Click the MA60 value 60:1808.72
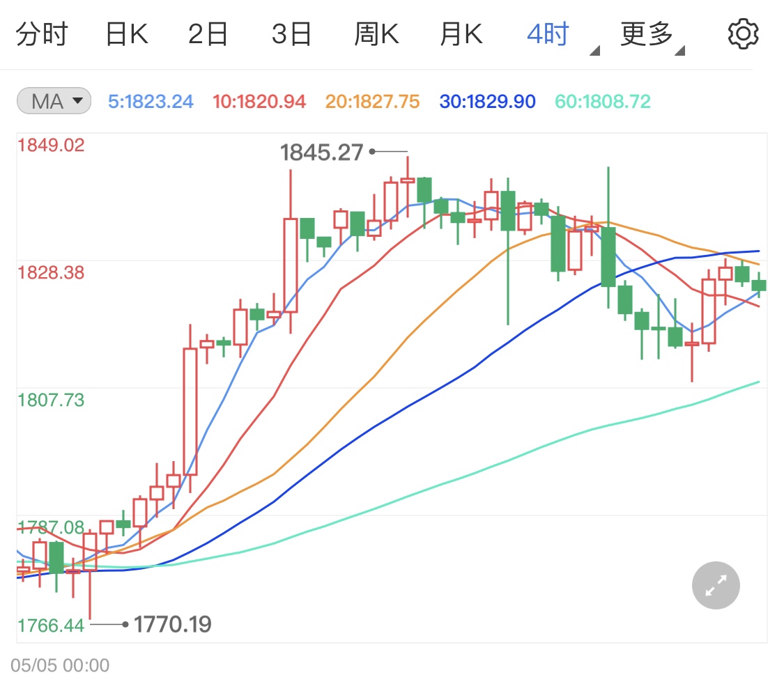784x677 pixels. (x=603, y=102)
